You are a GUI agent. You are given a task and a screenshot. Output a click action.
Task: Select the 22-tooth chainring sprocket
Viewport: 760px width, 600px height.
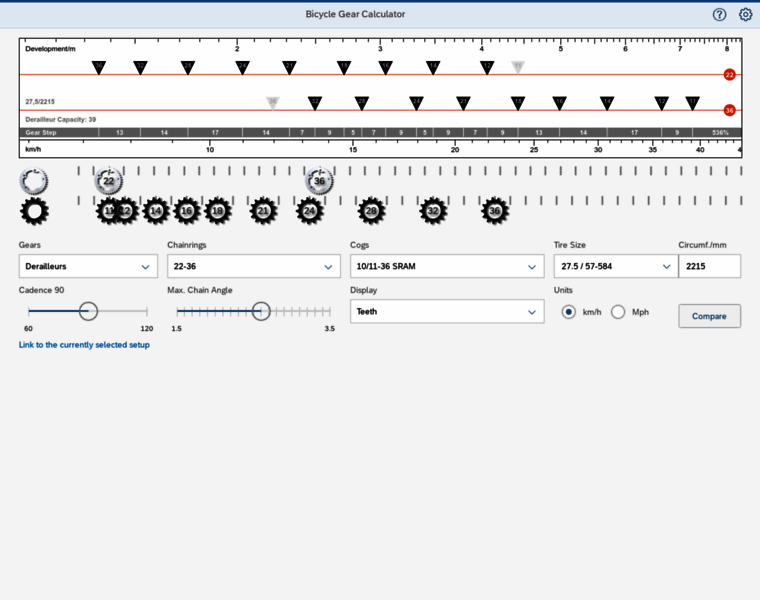[109, 181]
